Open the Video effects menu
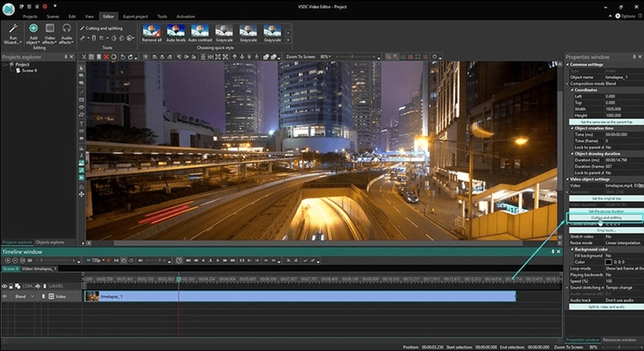The height and width of the screenshot is (351, 644). coord(50,34)
